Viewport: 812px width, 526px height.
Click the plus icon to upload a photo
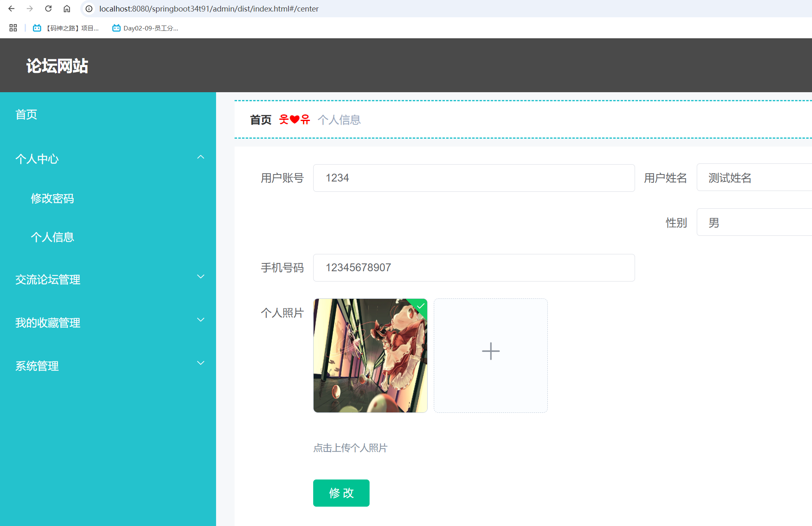point(490,351)
